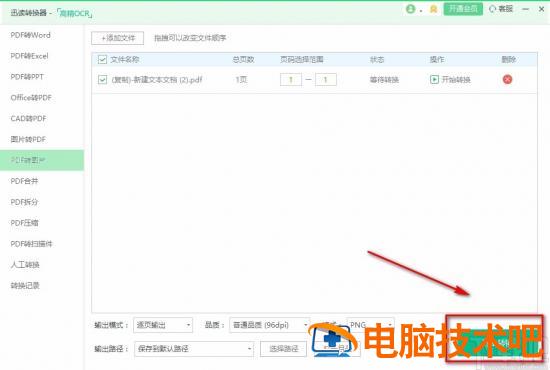Click the 文件名称 column header
550x370 pixels.
(x=125, y=60)
